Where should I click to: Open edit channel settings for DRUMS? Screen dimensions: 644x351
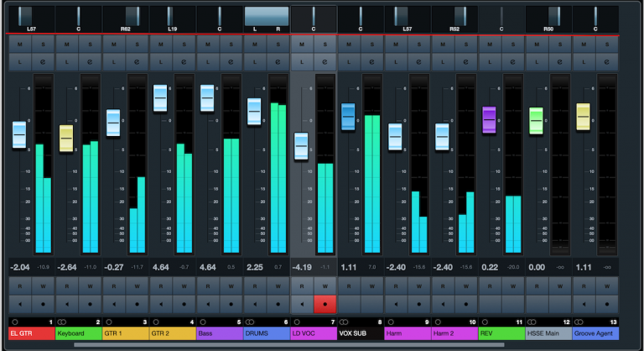(278, 62)
